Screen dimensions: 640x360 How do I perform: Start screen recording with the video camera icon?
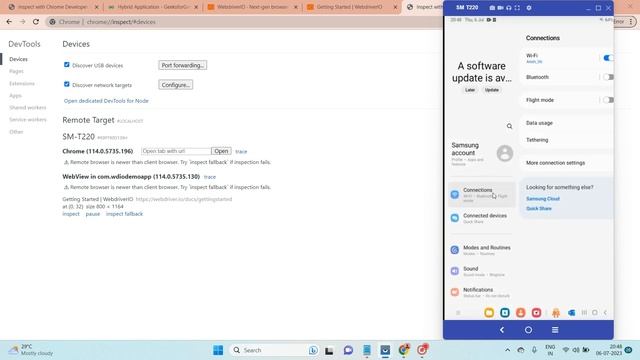point(500,8)
